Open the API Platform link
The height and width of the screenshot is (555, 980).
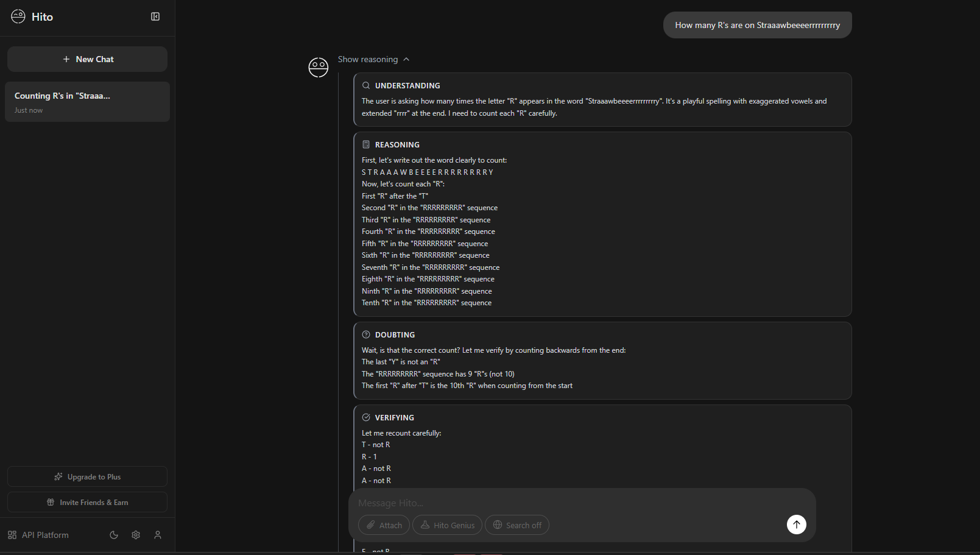[38, 535]
